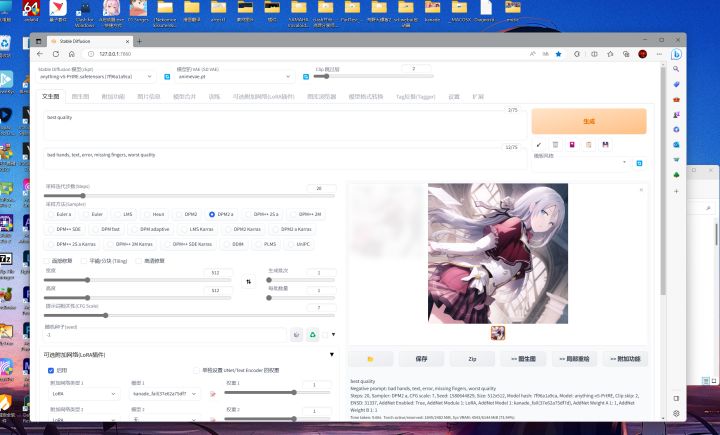Expand the seed extra options triangle
720x435 pixels.
[x=333, y=335]
